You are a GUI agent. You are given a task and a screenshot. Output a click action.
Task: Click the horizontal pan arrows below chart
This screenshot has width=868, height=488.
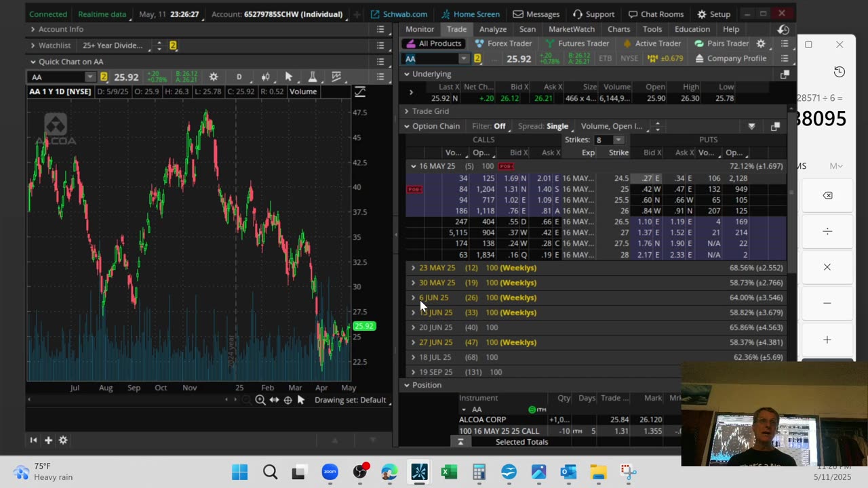[x=274, y=400]
